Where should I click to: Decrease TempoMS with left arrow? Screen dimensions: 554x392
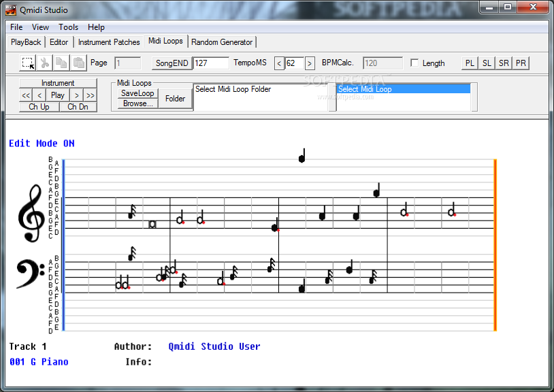pyautogui.click(x=279, y=63)
